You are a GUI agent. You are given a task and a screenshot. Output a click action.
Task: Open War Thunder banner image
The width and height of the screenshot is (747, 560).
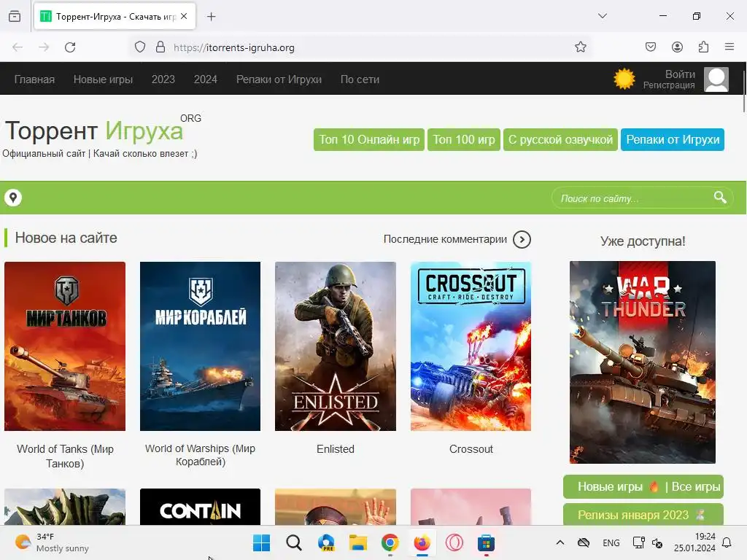(x=643, y=362)
